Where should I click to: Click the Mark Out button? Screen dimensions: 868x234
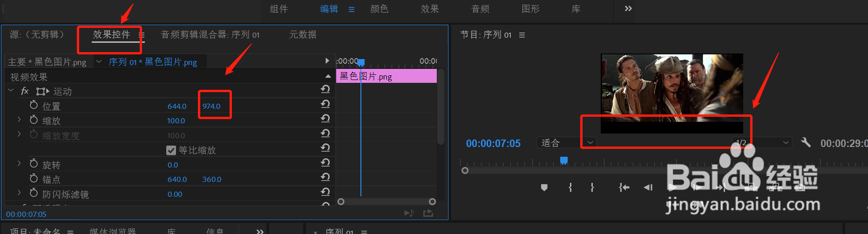point(592,187)
